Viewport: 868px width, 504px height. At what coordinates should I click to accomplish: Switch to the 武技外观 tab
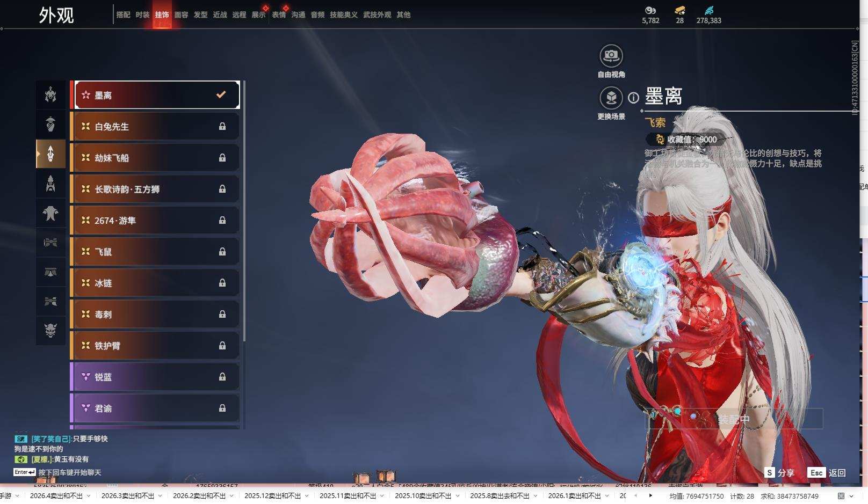(x=377, y=15)
